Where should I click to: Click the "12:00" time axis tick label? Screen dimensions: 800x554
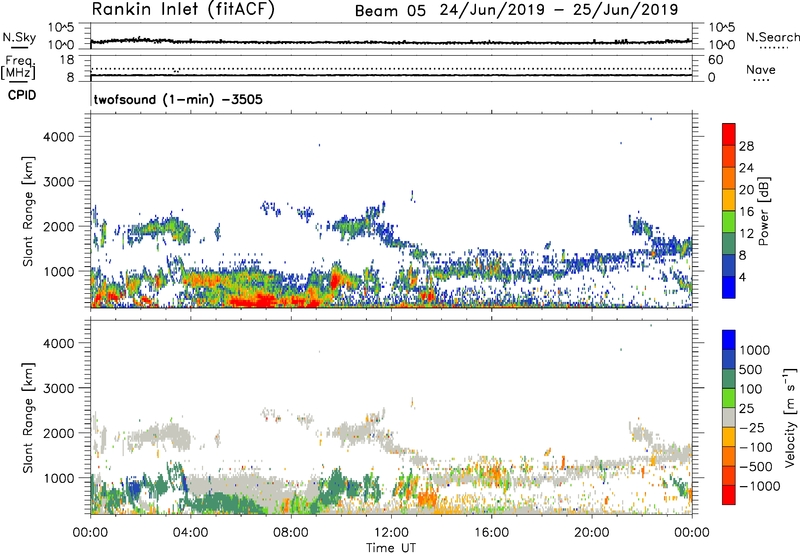[391, 533]
